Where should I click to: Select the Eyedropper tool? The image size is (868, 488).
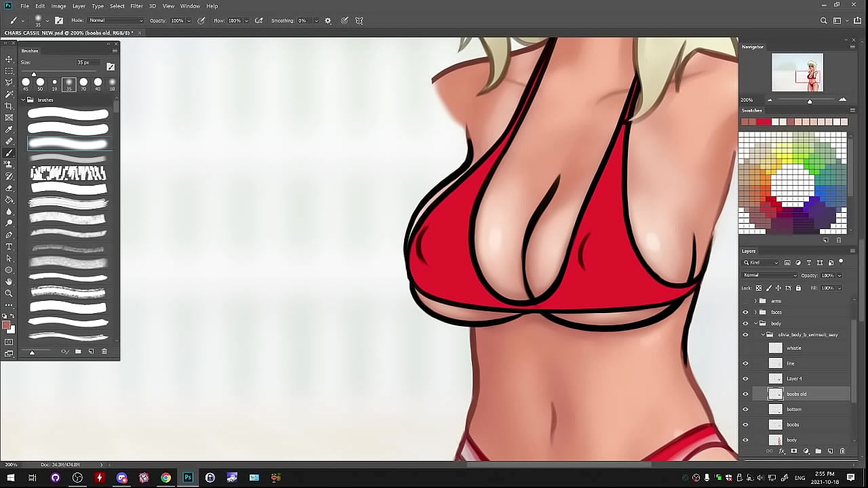[9, 129]
